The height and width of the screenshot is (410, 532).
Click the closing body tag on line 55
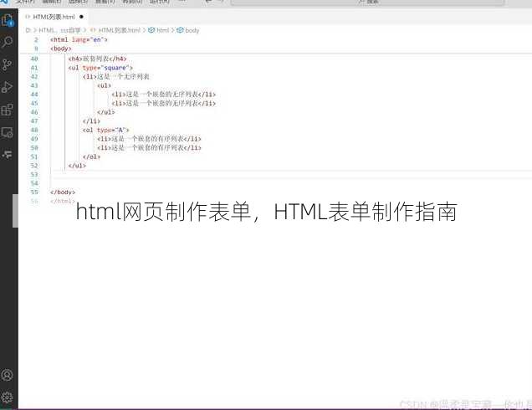pos(63,192)
